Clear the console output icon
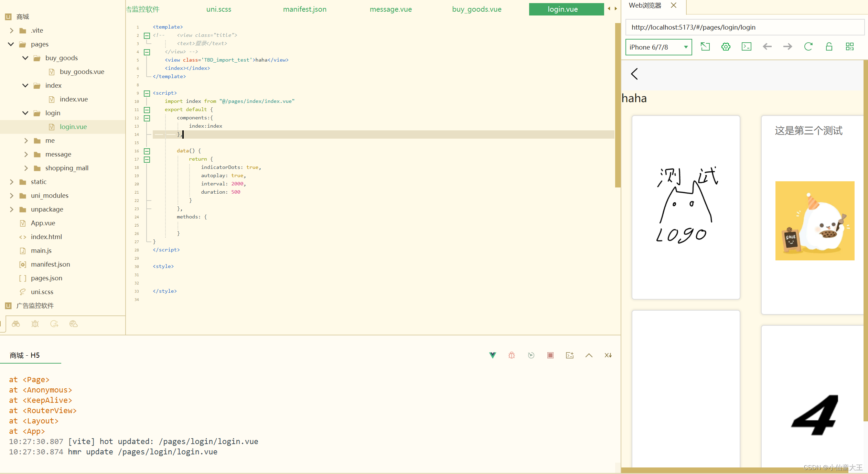The height and width of the screenshot is (474, 868). (x=608, y=355)
